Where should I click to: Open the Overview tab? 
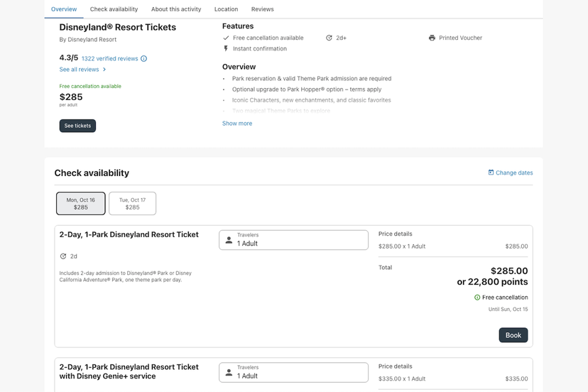(64, 9)
